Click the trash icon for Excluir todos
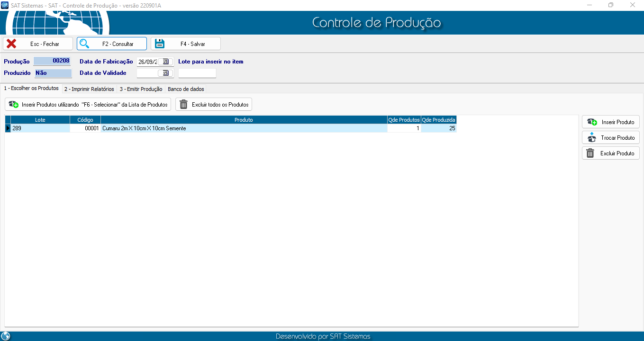The width and height of the screenshot is (644, 341). point(183,105)
